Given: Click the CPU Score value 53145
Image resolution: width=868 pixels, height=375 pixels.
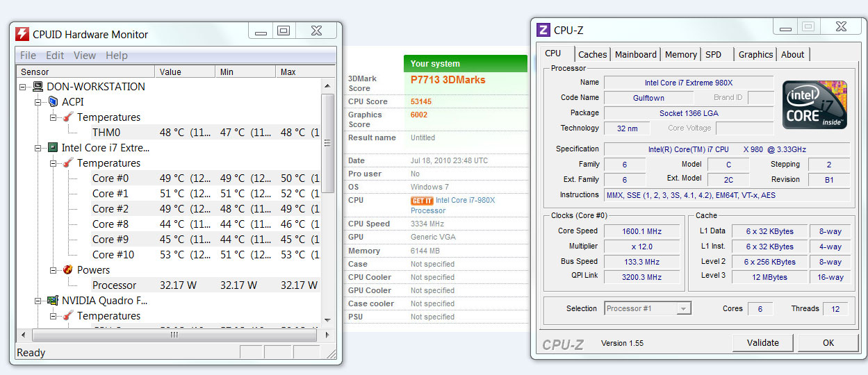Looking at the screenshot, I should [x=420, y=101].
